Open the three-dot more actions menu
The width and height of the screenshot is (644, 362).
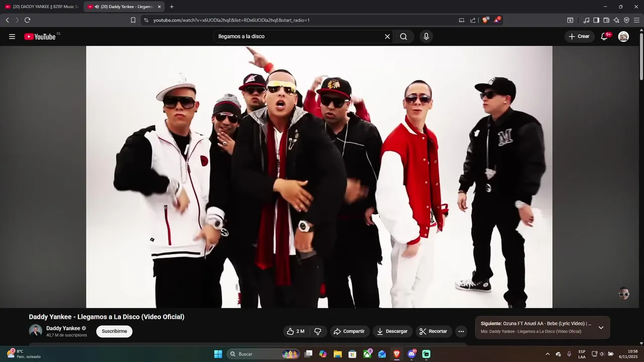point(461,331)
